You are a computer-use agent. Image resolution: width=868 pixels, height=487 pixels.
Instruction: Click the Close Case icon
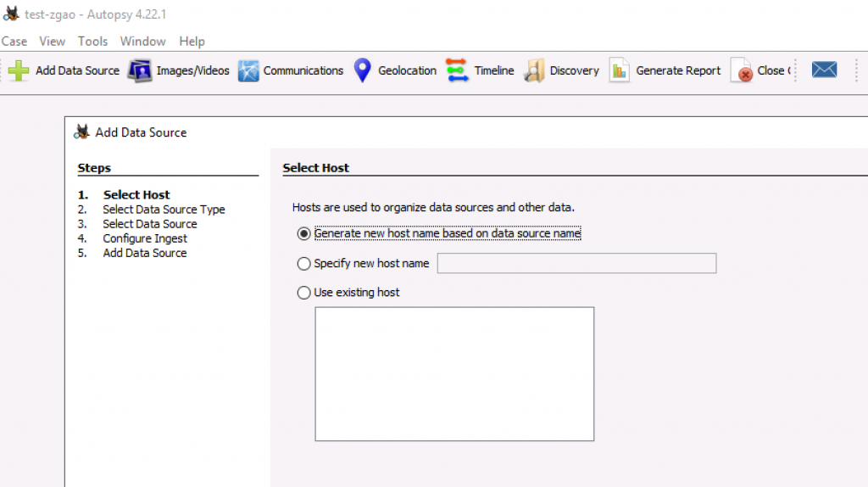(x=742, y=70)
